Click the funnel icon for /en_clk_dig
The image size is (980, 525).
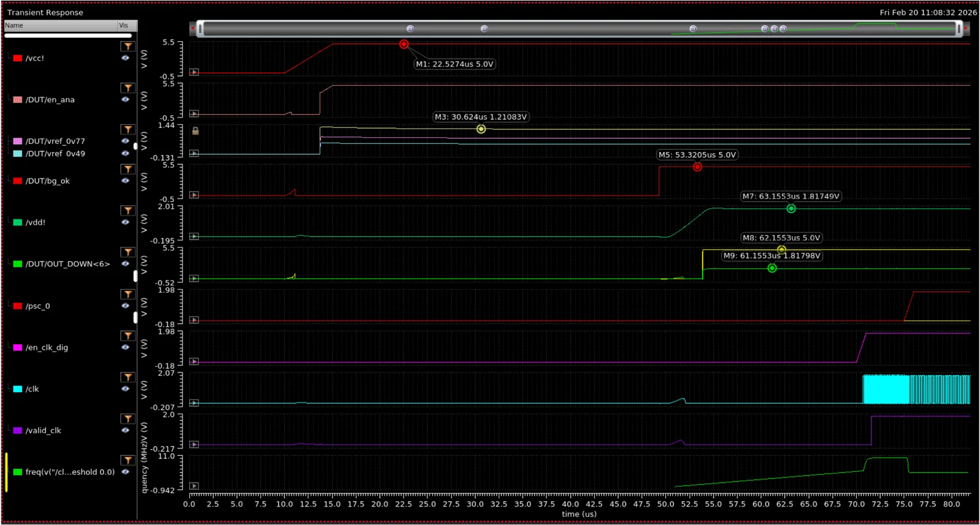[x=127, y=336]
